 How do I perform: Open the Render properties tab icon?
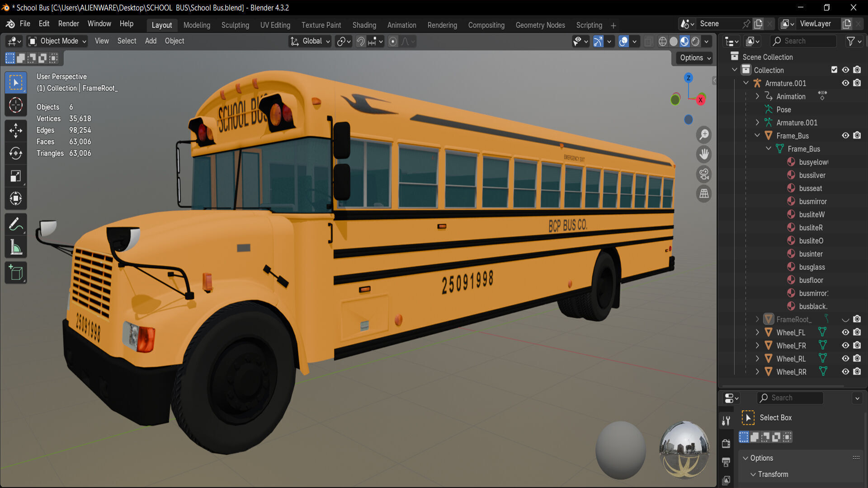726,443
